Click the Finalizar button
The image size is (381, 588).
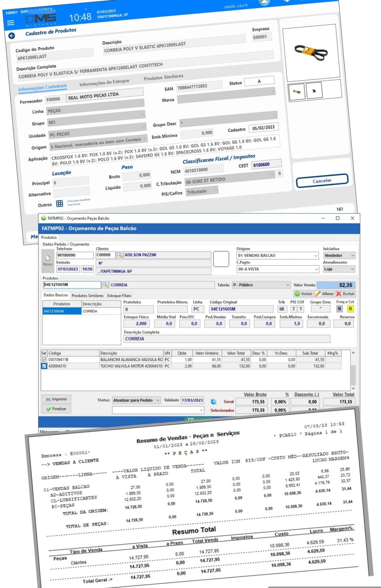(x=56, y=409)
